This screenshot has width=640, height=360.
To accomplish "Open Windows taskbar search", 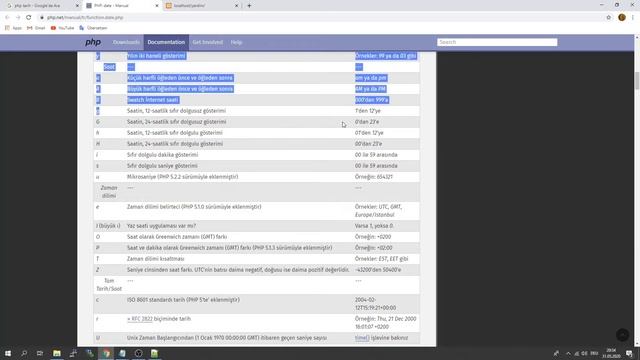I will point(24,353).
